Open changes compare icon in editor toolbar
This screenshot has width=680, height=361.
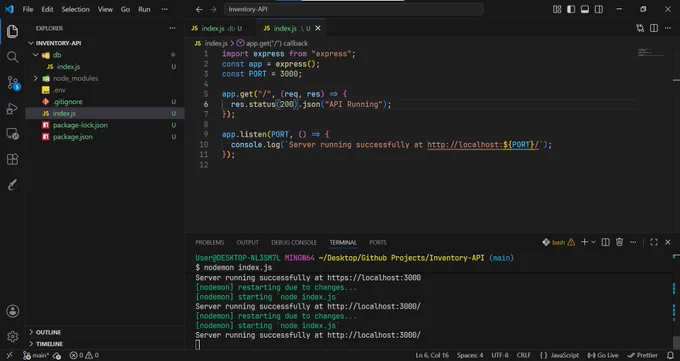pos(640,28)
